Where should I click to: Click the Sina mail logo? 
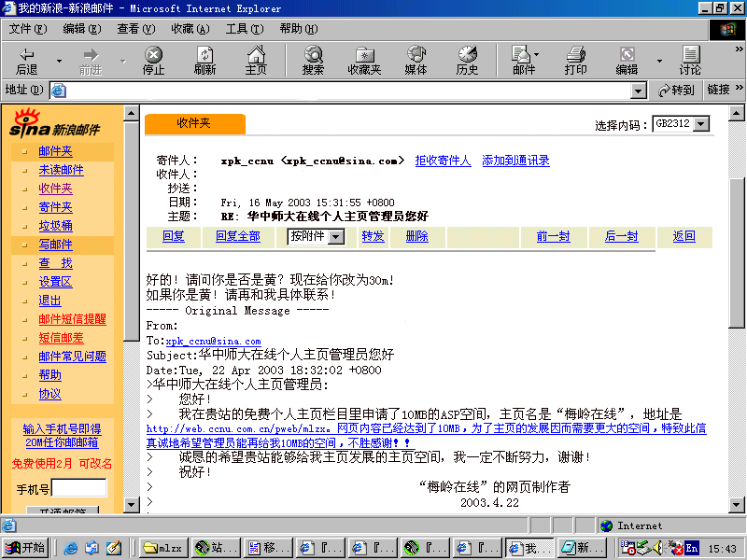(55, 123)
